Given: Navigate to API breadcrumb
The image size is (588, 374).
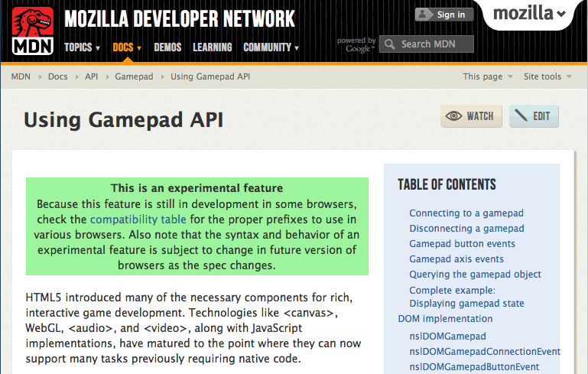Looking at the screenshot, I should click(91, 76).
